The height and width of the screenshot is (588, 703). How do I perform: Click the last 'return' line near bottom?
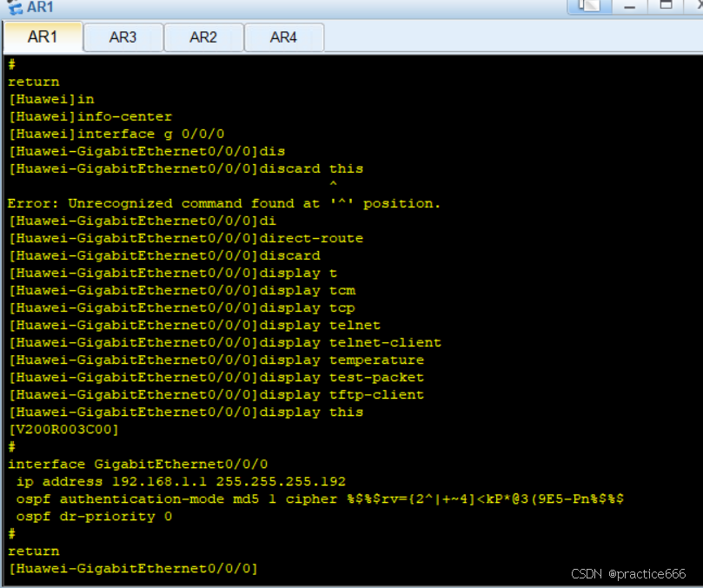click(34, 552)
